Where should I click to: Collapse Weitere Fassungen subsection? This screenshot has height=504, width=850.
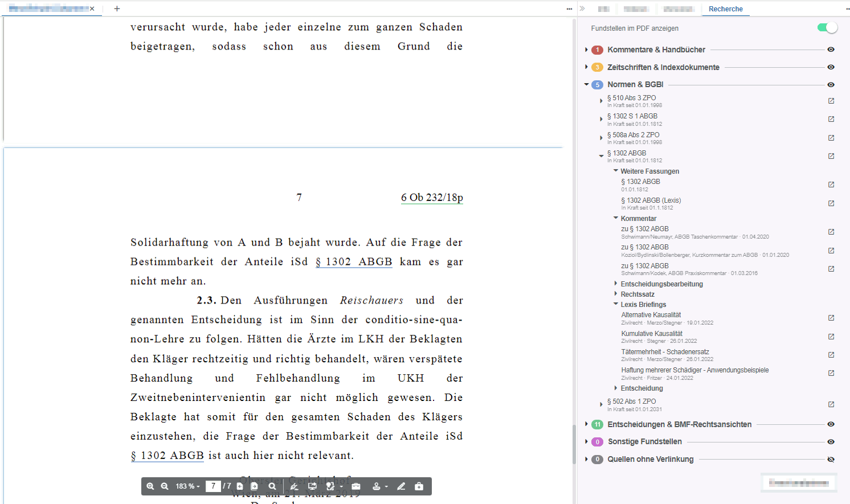click(x=616, y=171)
